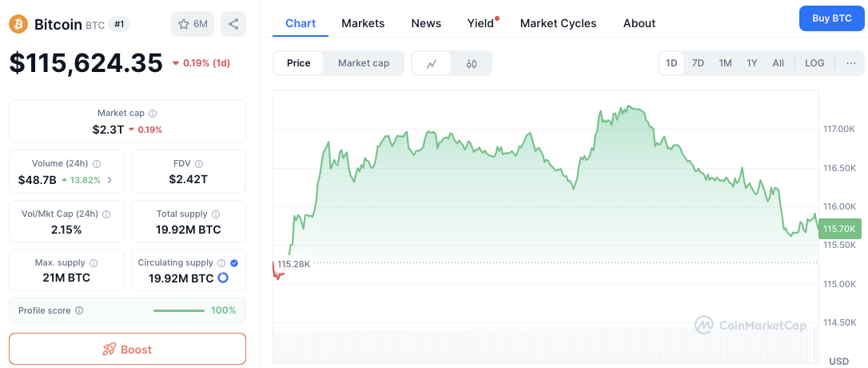This screenshot has height=368, width=868.
Task: Toggle the chart to Market cap view
Action: 364,63
